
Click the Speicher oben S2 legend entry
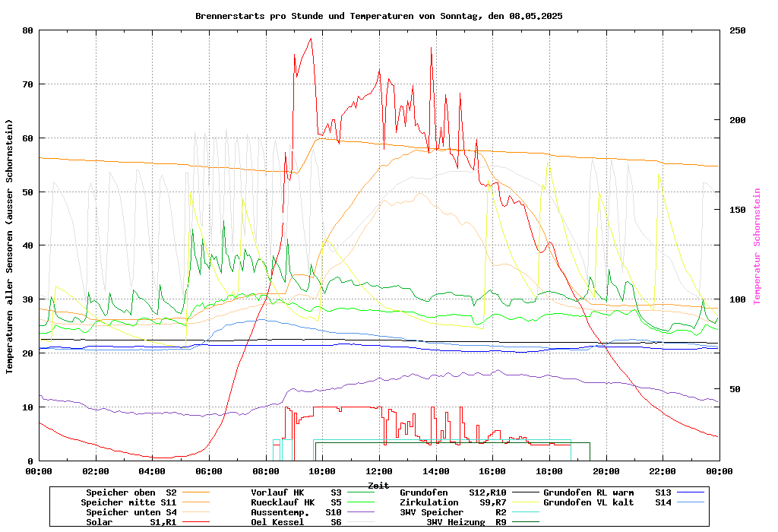(131, 492)
